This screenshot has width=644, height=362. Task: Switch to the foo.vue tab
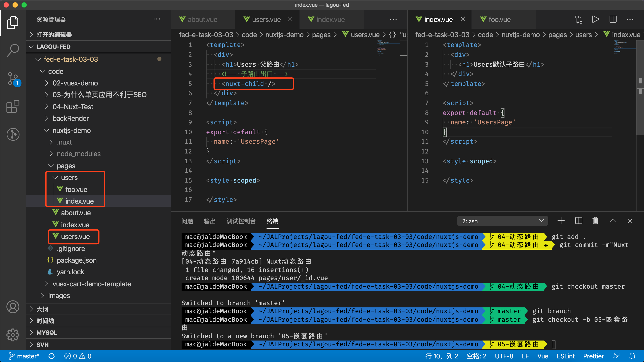click(499, 19)
